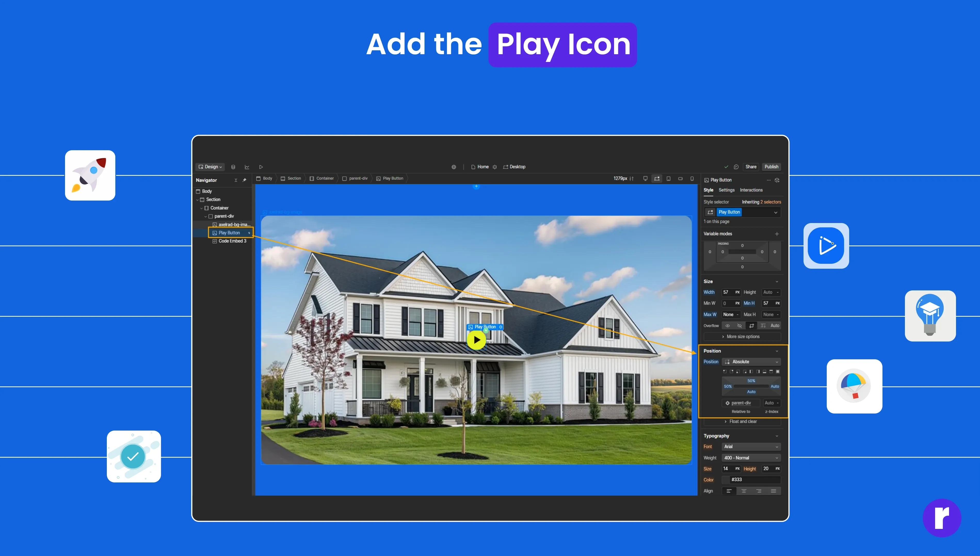The width and height of the screenshot is (980, 556).
Task: Align text center in Typography
Action: click(x=744, y=491)
